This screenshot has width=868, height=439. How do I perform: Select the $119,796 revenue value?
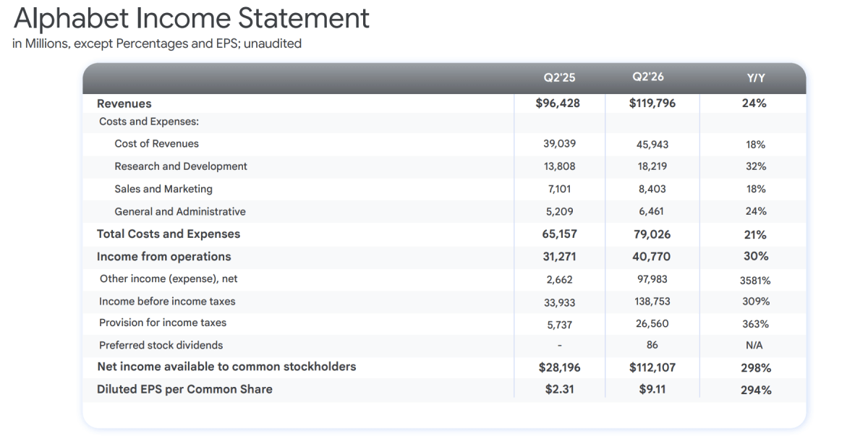pyautogui.click(x=652, y=103)
